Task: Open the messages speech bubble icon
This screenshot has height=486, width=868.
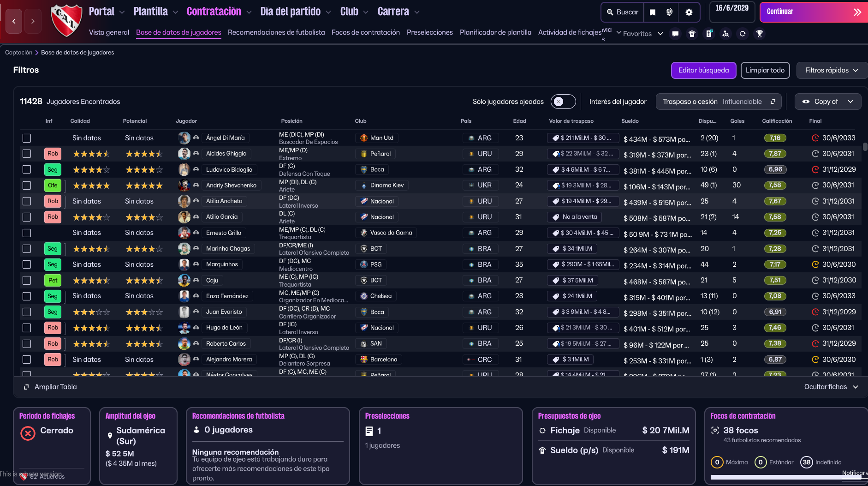Action: click(675, 34)
